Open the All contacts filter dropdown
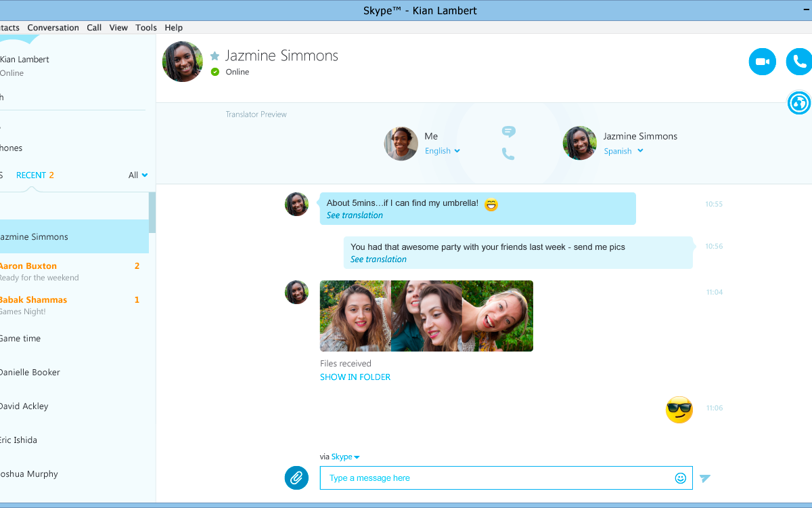This screenshot has width=812, height=508. (138, 175)
